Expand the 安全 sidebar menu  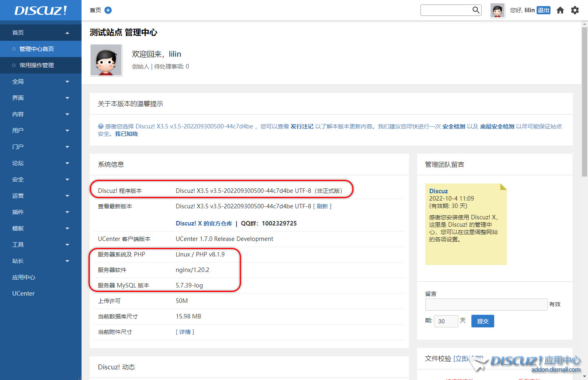[x=41, y=179]
